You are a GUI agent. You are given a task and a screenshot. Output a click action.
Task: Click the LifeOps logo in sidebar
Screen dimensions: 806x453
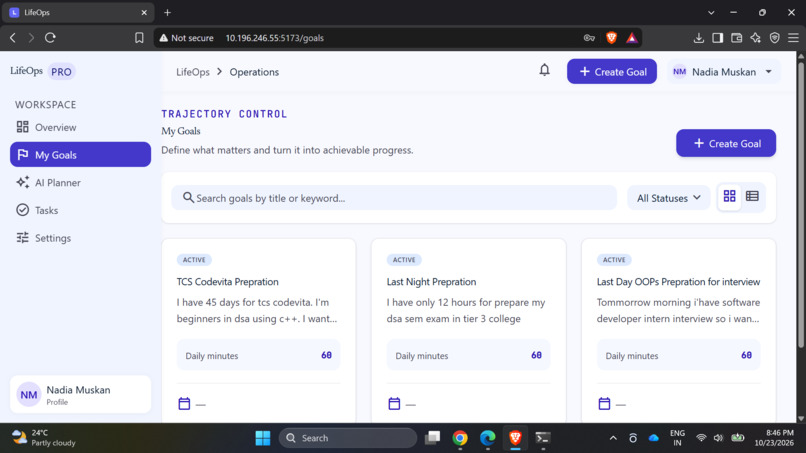pos(26,71)
